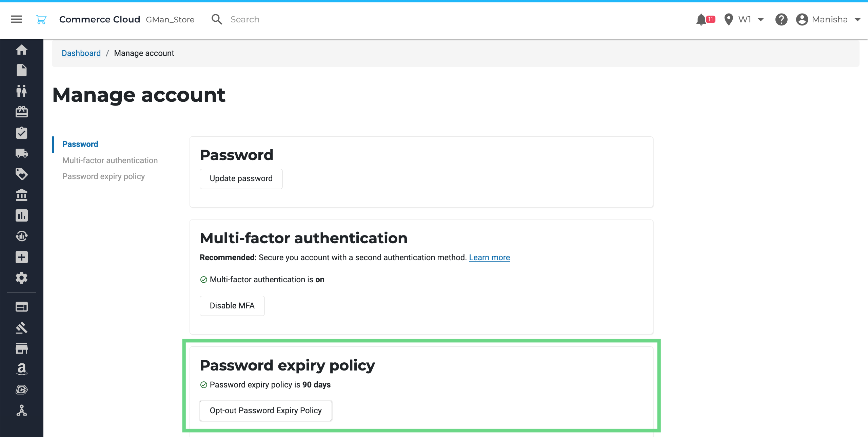Image resolution: width=868 pixels, height=437 pixels.
Task: Open the hamburger navigation menu
Action: point(16,19)
